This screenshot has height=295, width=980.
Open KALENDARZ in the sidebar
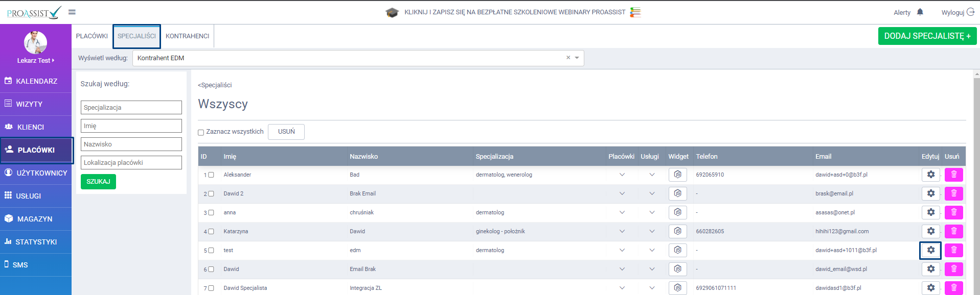[36, 81]
